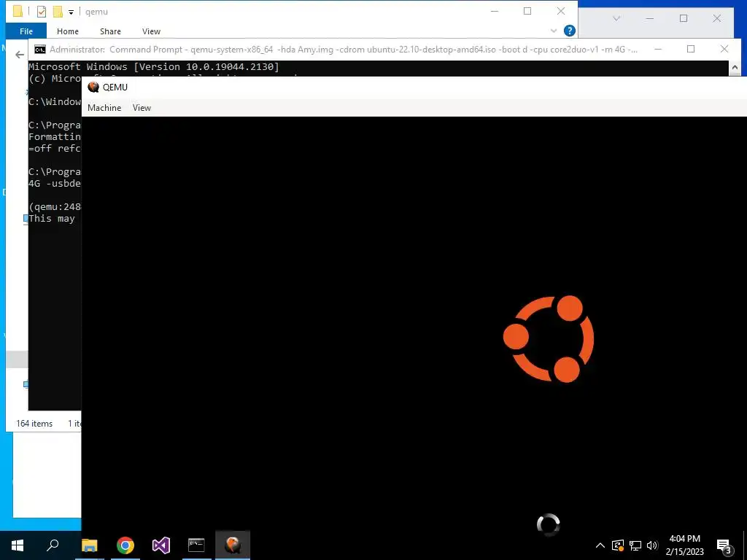Launch Google Chrome from taskbar
The height and width of the screenshot is (560, 747).
tap(125, 545)
